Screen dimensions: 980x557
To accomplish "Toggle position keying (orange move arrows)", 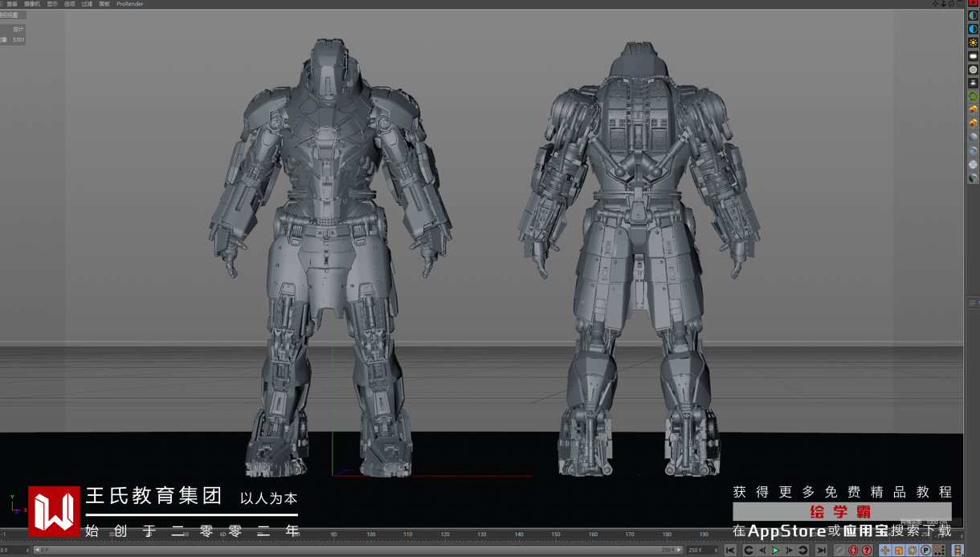I will pyautogui.click(x=884, y=551).
